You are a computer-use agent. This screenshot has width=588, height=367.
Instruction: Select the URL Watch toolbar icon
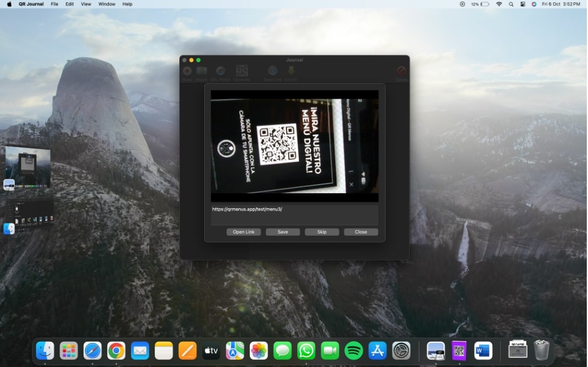tap(221, 71)
